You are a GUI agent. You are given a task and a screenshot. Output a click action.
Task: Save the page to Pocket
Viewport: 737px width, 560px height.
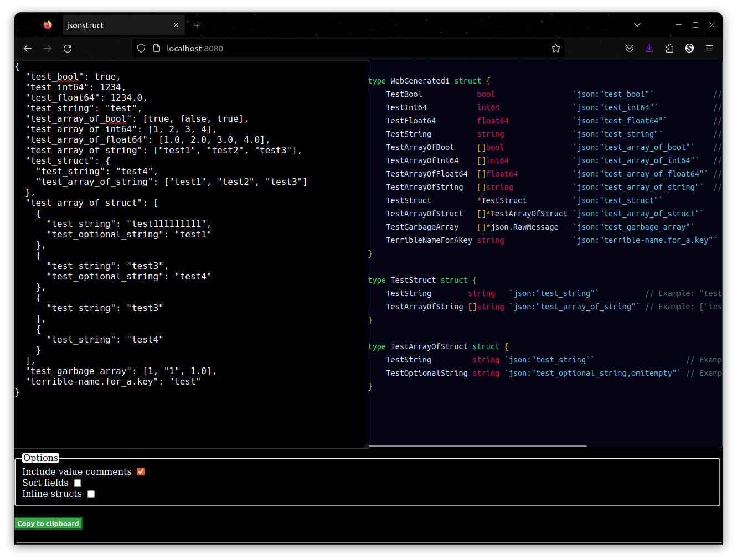[x=630, y=49]
